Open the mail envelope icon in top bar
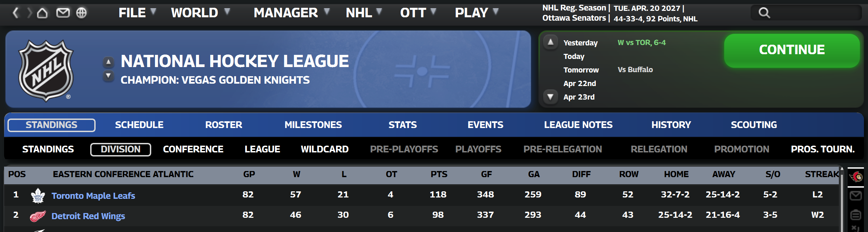This screenshot has height=232, width=868. 63,13
